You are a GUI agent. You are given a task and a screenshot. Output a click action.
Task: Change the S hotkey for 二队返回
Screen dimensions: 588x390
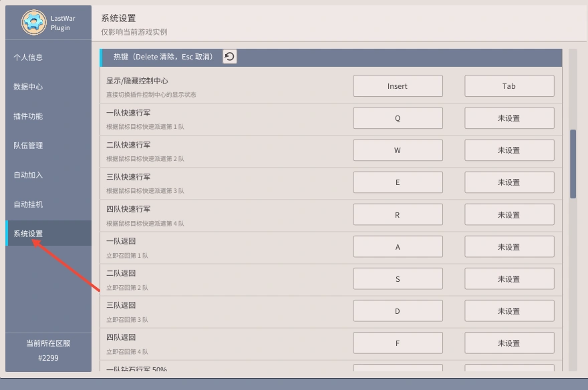tap(398, 279)
